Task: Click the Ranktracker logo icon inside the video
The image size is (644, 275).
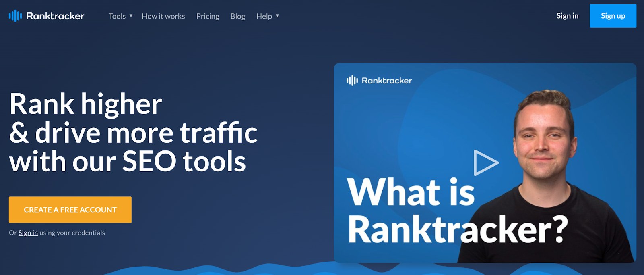Action: pos(352,81)
